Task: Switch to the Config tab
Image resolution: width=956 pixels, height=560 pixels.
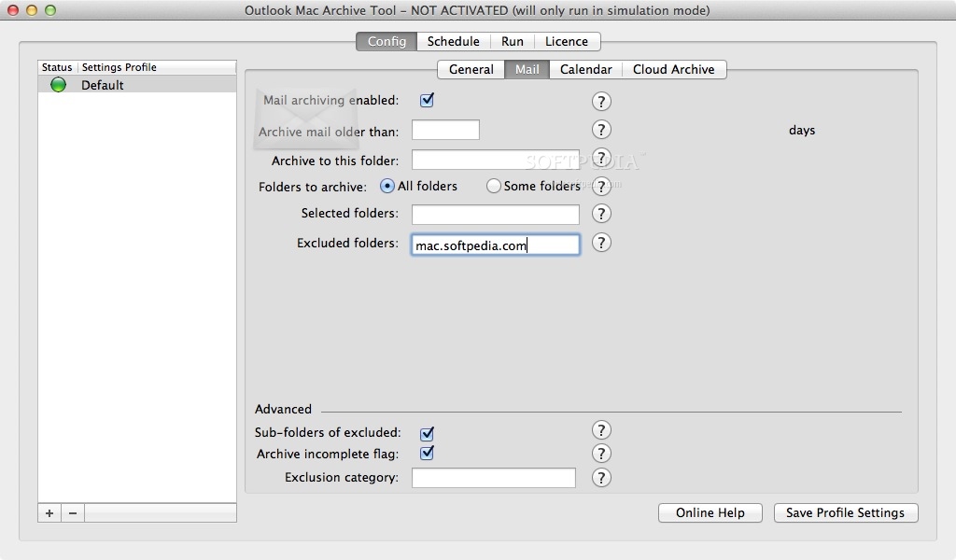Action: [x=387, y=41]
